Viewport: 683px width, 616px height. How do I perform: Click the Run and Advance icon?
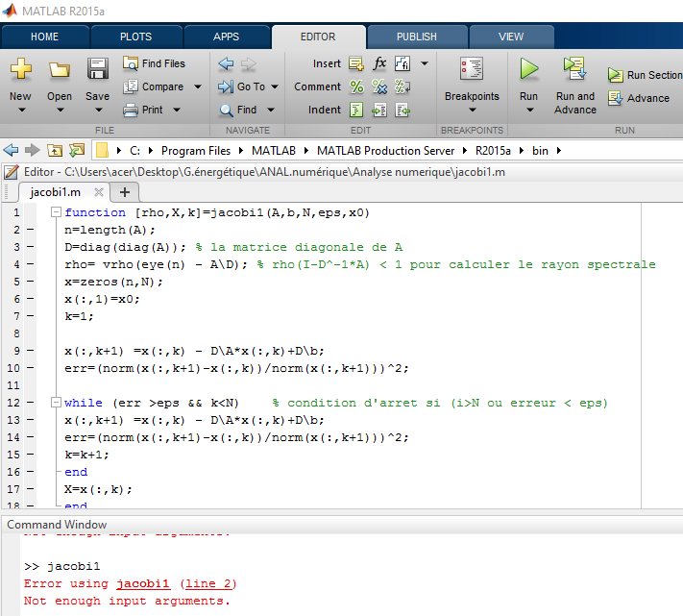575,69
